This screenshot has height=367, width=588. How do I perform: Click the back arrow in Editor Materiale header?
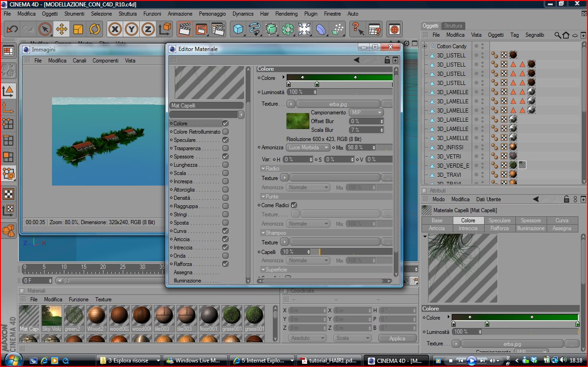coord(356,60)
